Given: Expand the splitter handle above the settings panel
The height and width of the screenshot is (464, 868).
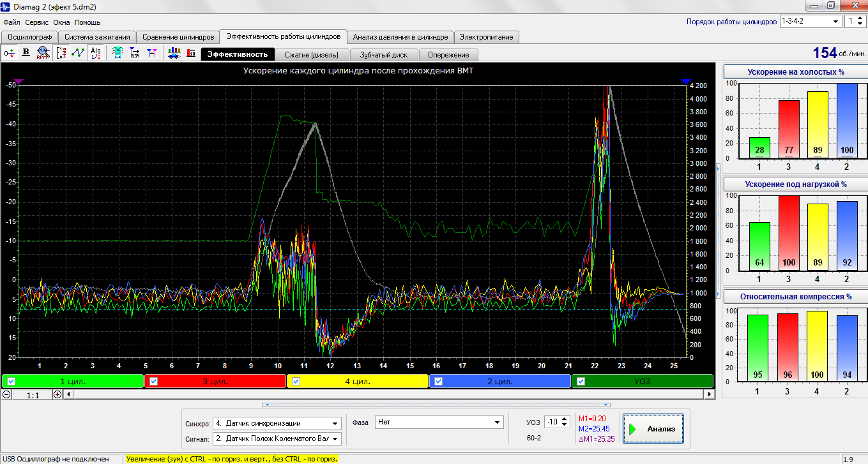Looking at the screenshot, I should click(x=436, y=405).
